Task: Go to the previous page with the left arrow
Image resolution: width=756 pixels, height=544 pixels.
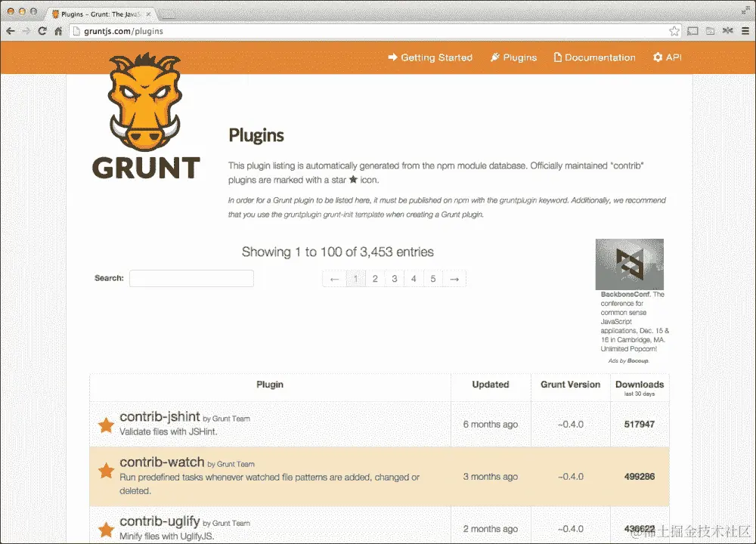Action: click(x=335, y=279)
